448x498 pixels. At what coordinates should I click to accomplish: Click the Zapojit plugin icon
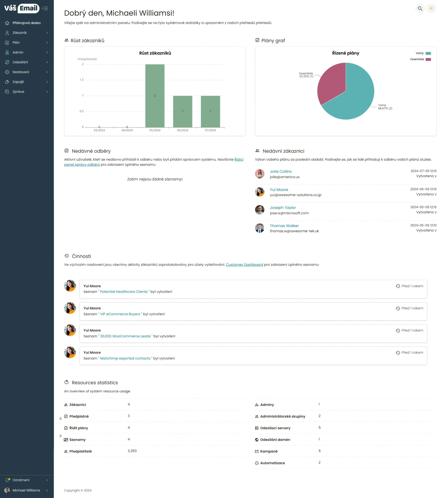click(x=7, y=82)
